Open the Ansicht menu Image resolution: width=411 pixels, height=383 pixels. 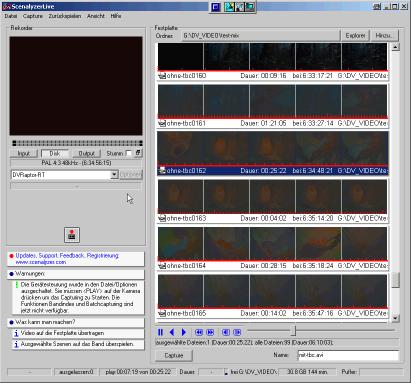[x=96, y=16]
